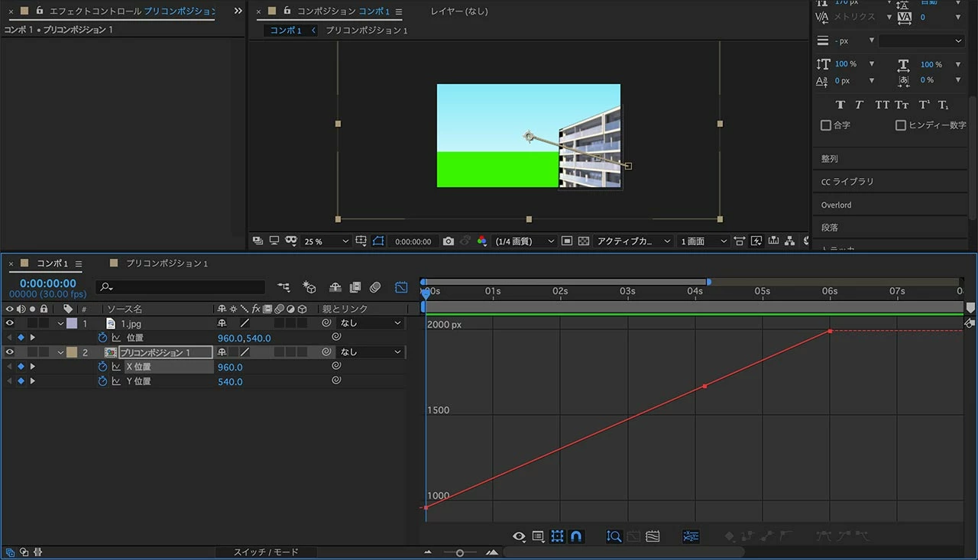This screenshot has height=560, width=978.
Task: Enable frame blending icon in timeline header
Action: point(355,287)
